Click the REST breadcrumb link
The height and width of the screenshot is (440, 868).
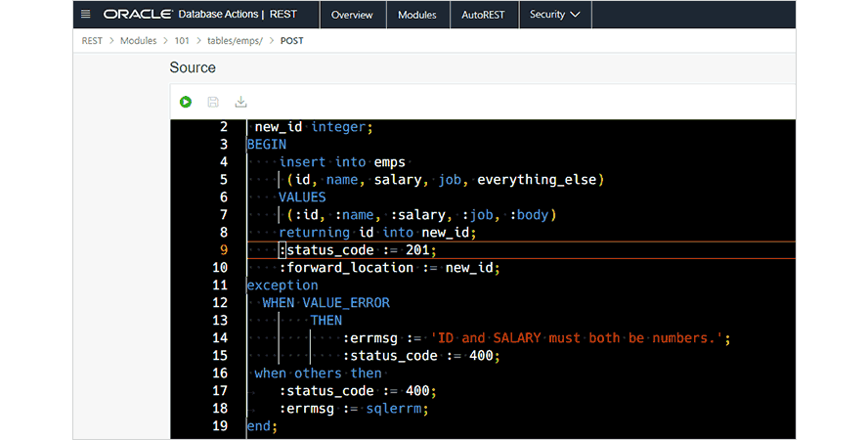92,40
